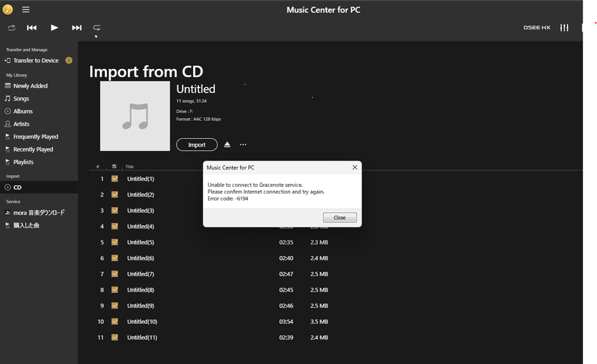Image resolution: width=597 pixels, height=364 pixels.
Task: Open more options ellipsis menu
Action: click(x=243, y=145)
